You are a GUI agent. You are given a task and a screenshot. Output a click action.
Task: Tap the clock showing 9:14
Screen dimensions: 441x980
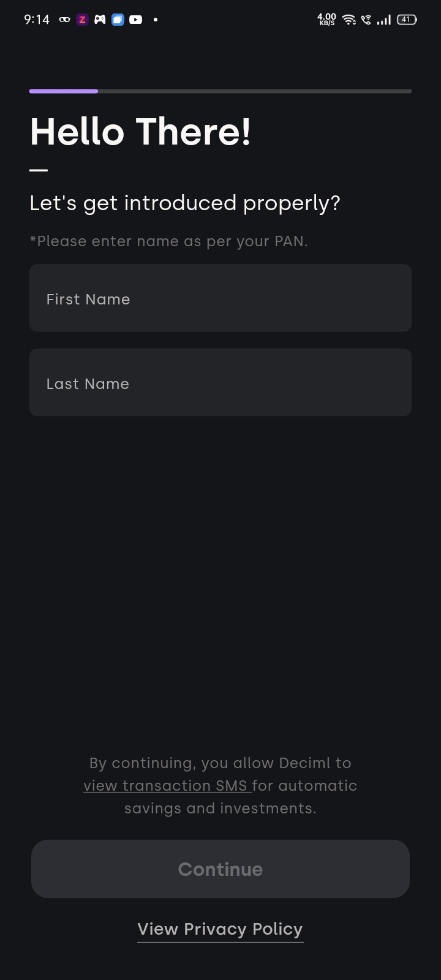36,19
